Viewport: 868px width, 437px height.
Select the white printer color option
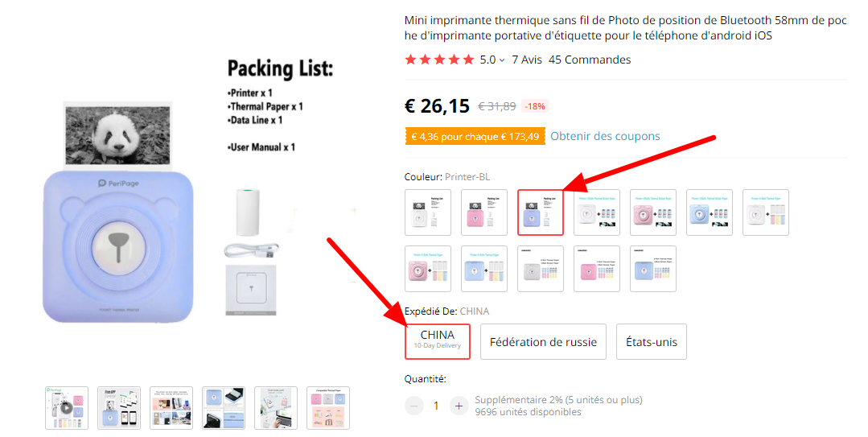click(x=428, y=212)
